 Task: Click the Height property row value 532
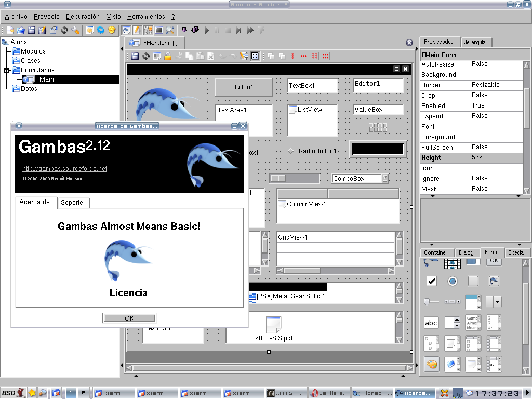[x=497, y=158]
